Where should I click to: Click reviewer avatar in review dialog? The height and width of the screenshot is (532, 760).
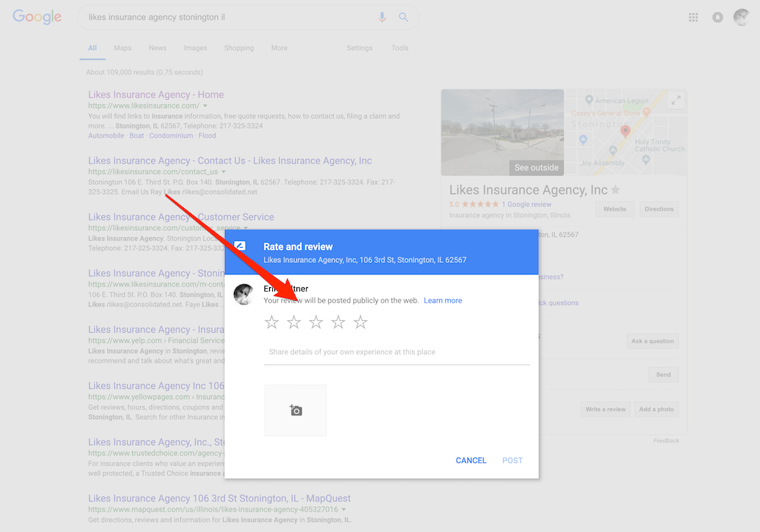(x=243, y=294)
